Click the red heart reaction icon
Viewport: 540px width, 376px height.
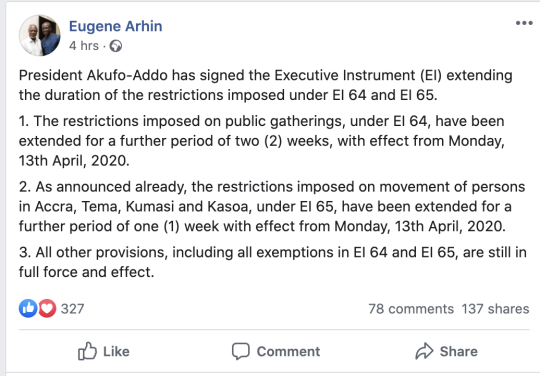click(47, 308)
